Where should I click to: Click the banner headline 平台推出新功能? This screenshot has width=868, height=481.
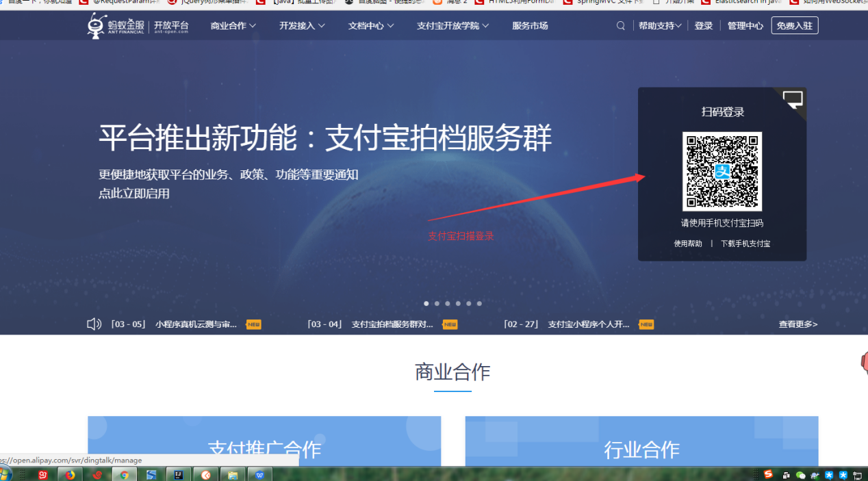click(325, 138)
